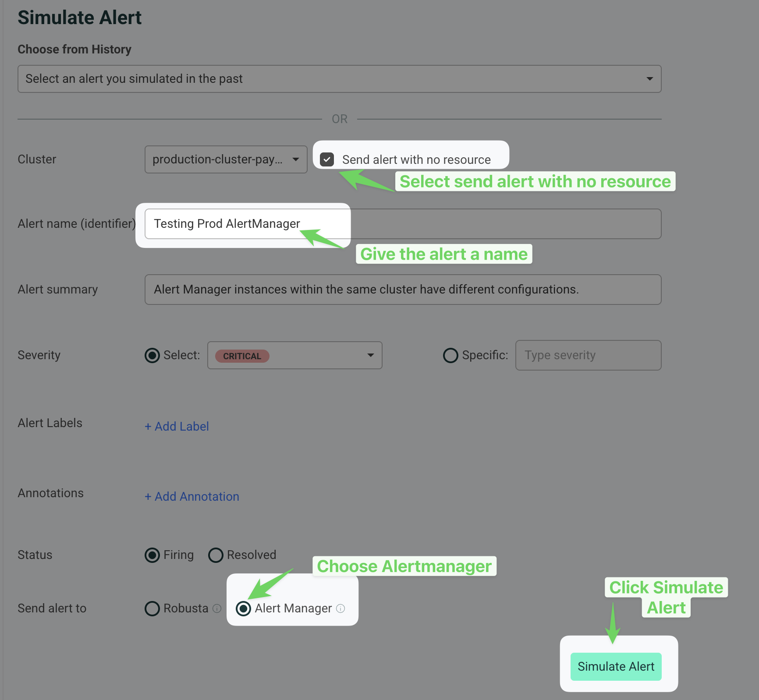Click the Add Annotation link

[192, 496]
